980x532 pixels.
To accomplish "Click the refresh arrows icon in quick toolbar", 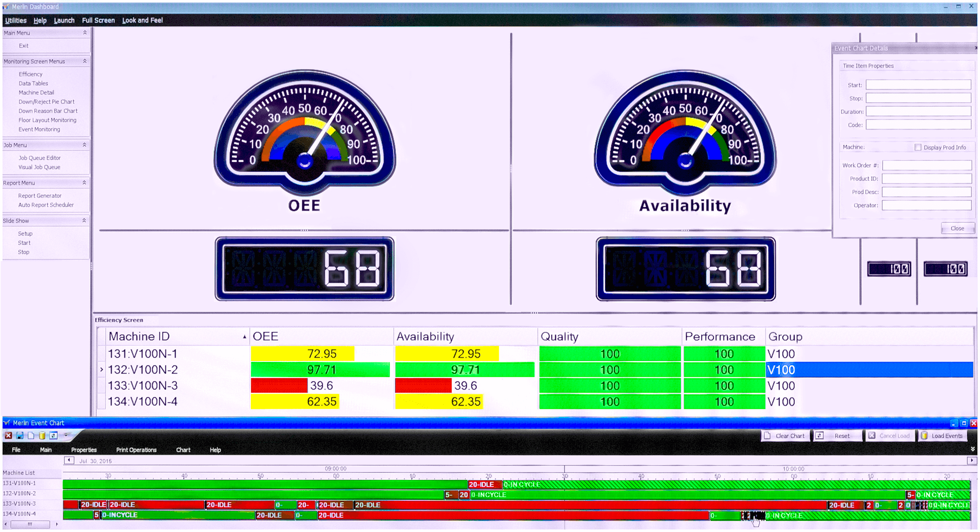I will tap(53, 436).
